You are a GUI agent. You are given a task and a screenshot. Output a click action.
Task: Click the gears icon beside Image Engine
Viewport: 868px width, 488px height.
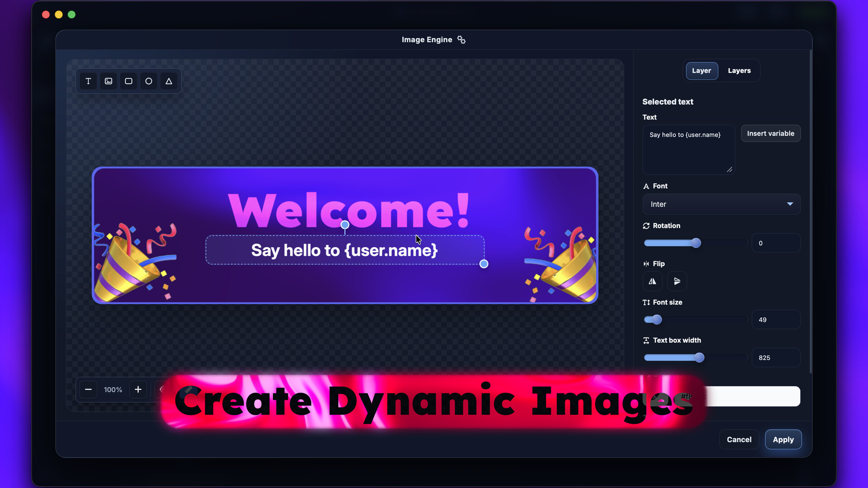coord(461,40)
